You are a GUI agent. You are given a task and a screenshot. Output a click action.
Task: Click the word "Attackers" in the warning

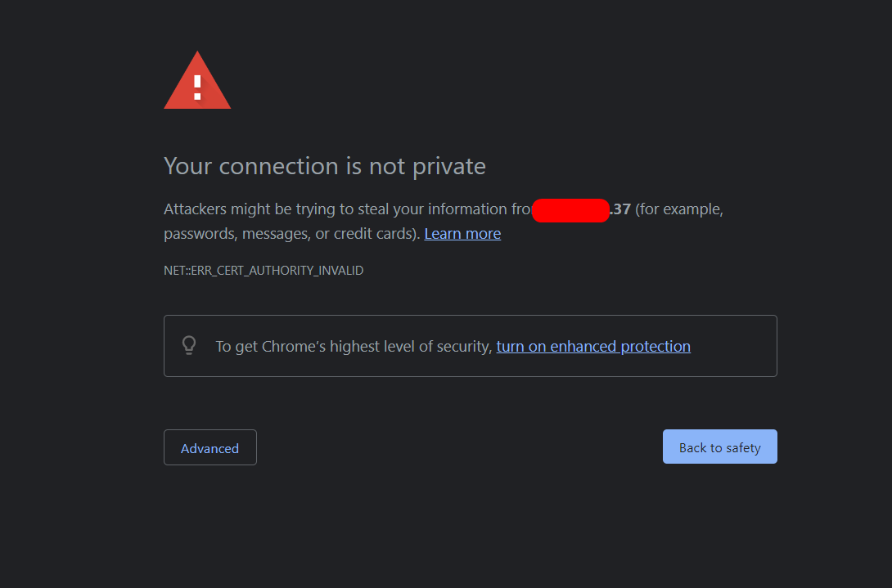coord(195,209)
